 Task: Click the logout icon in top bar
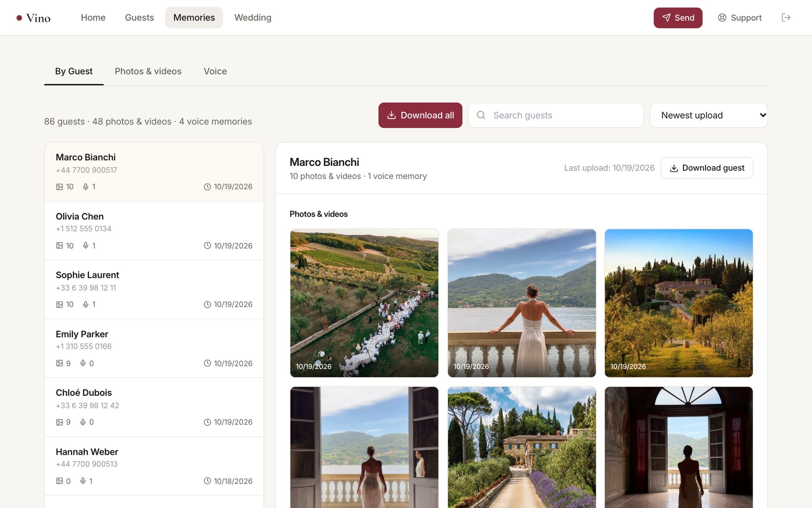click(x=786, y=17)
